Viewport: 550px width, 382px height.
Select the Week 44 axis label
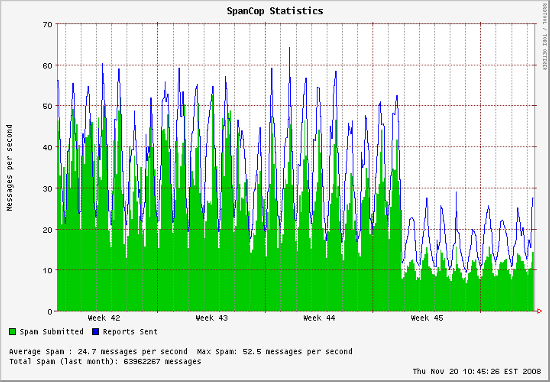pyautogui.click(x=319, y=318)
